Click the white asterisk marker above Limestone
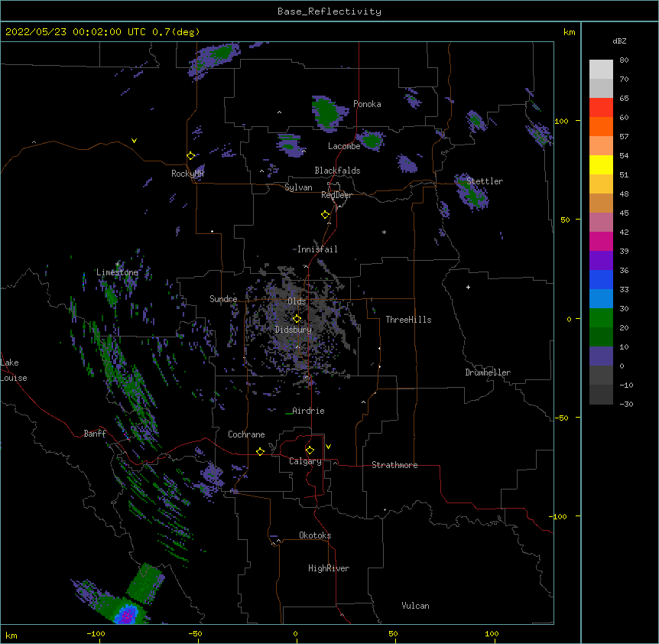 pos(118,265)
